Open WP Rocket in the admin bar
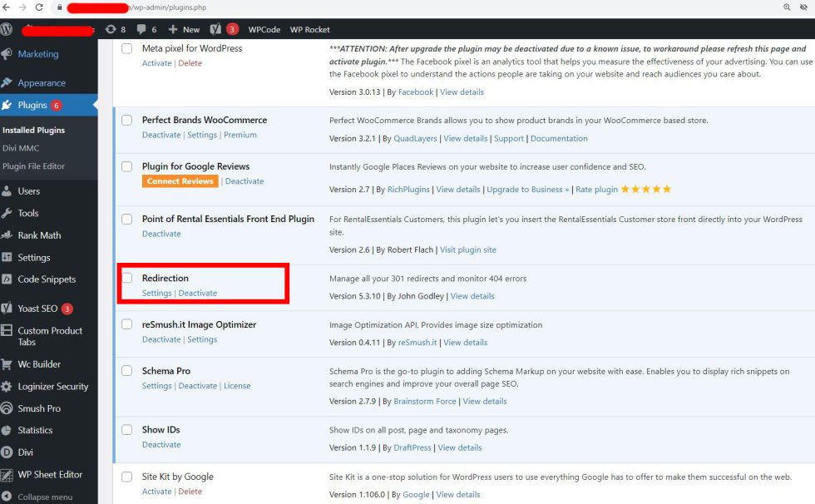This screenshot has width=815, height=504. tap(309, 30)
